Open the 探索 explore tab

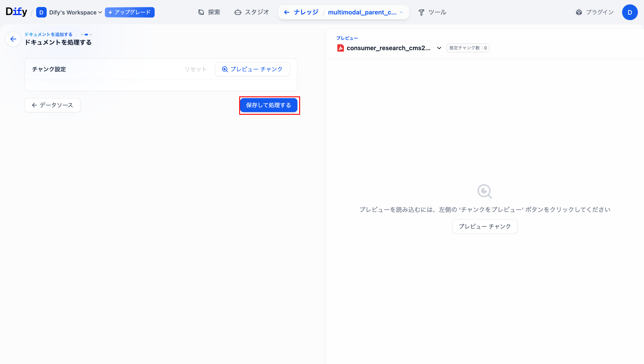click(209, 12)
